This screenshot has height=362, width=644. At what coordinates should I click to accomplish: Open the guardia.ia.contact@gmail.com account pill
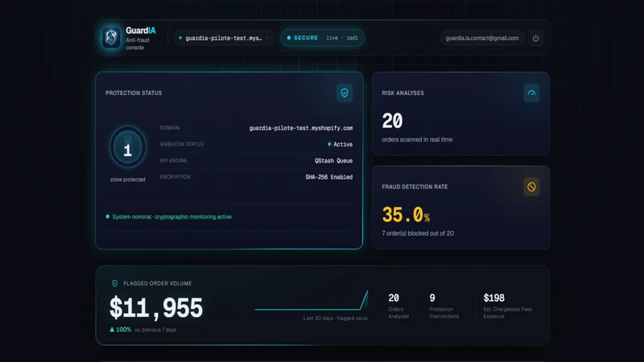click(482, 38)
